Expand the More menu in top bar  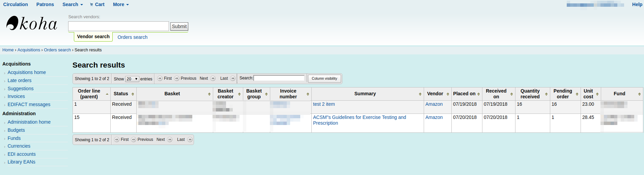tap(121, 4)
